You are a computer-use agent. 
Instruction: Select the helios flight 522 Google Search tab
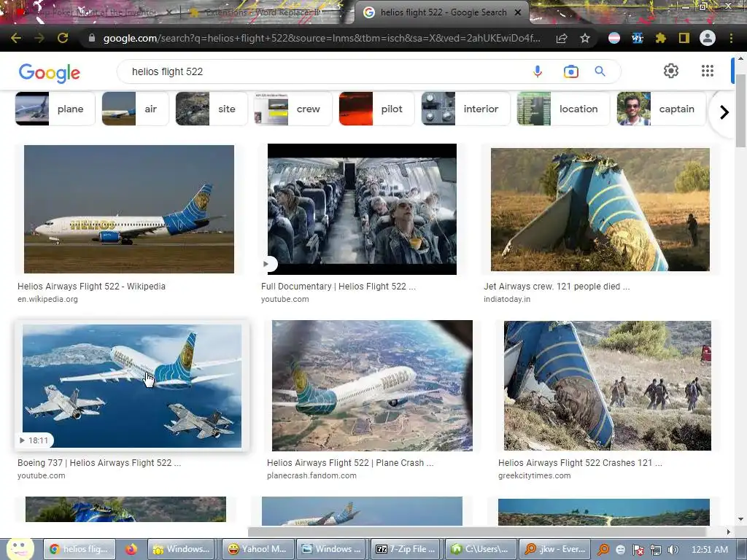(443, 12)
